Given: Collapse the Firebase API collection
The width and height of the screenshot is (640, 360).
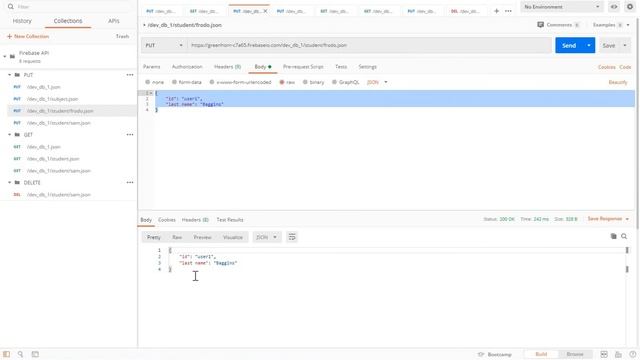Looking at the screenshot, I should tap(4, 56).
